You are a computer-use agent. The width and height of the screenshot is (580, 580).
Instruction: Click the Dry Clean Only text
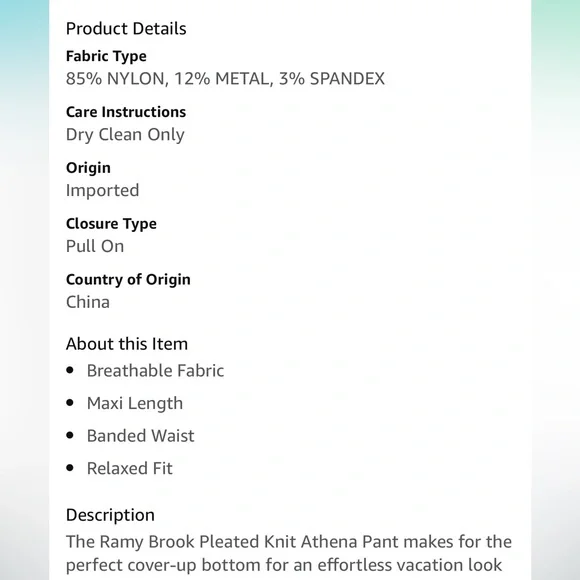click(125, 135)
